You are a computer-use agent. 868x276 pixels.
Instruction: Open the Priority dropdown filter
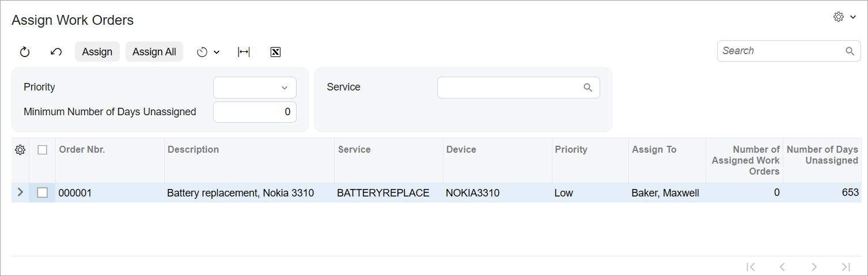click(x=255, y=88)
